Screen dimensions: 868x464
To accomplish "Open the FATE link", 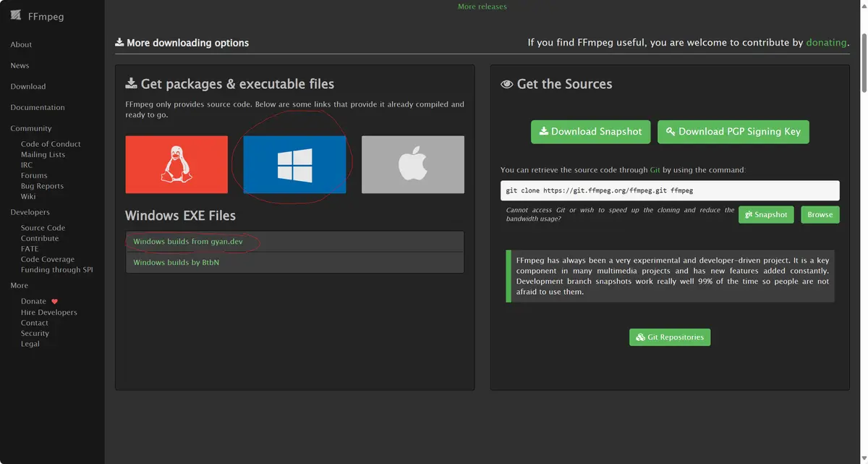I will pyautogui.click(x=30, y=249).
